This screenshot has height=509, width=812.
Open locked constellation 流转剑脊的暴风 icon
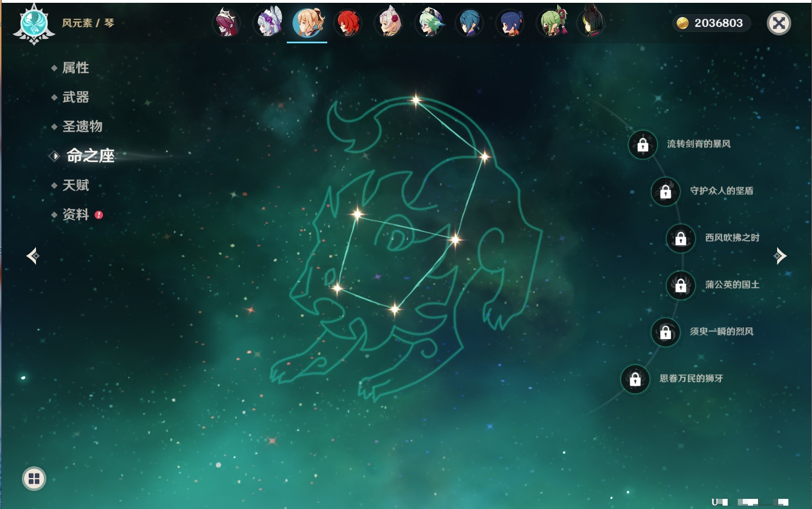pyautogui.click(x=643, y=145)
